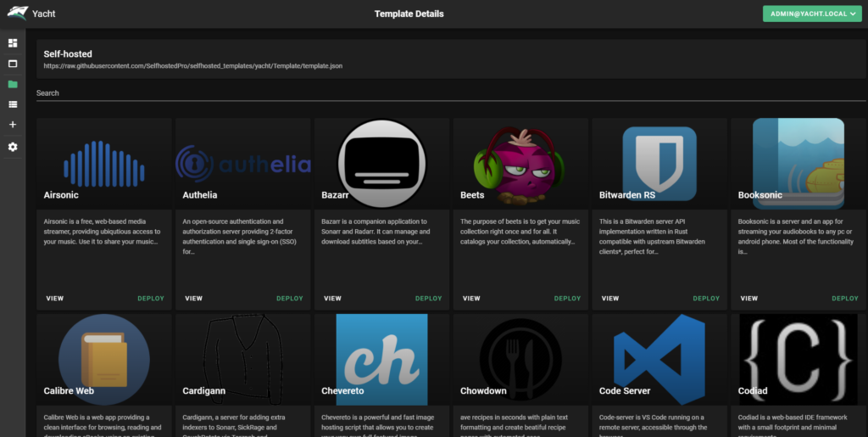Open the Projects list sidebar icon
Screen dimensions: 868x437
[13, 104]
